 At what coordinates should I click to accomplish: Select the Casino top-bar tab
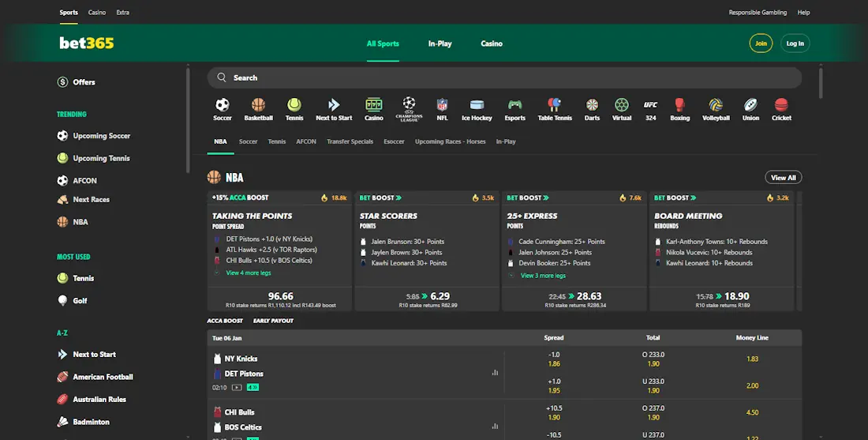(x=97, y=12)
